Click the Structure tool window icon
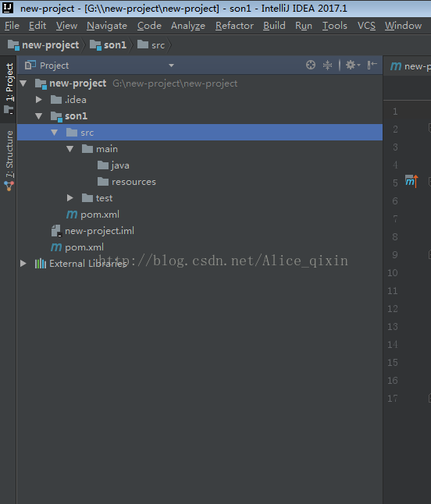The image size is (431, 504). [x=9, y=186]
